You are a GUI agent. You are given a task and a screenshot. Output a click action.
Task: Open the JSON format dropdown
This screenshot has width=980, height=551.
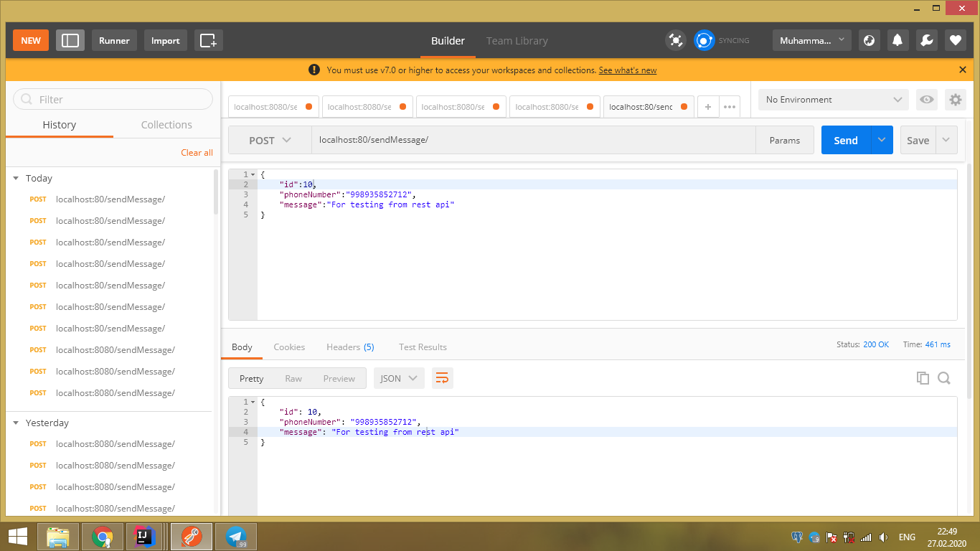coord(399,378)
